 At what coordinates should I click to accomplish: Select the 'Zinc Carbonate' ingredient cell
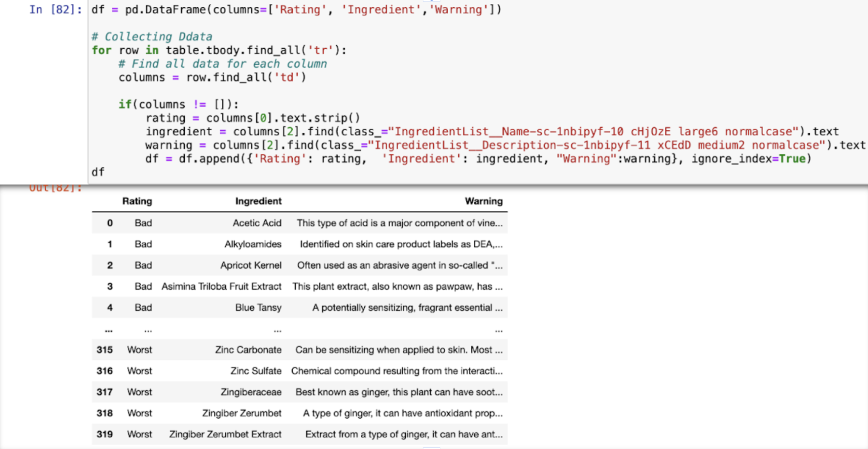[x=248, y=350]
